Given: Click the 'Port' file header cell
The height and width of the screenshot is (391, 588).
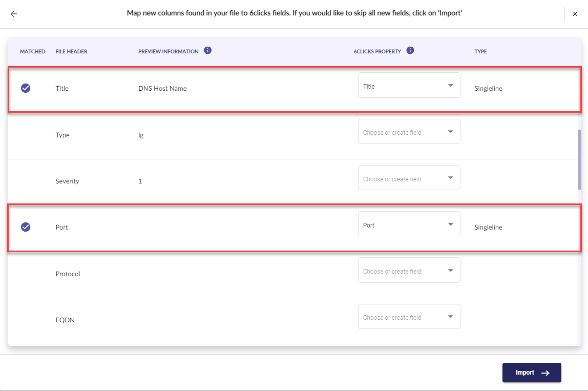Looking at the screenshot, I should (61, 228).
